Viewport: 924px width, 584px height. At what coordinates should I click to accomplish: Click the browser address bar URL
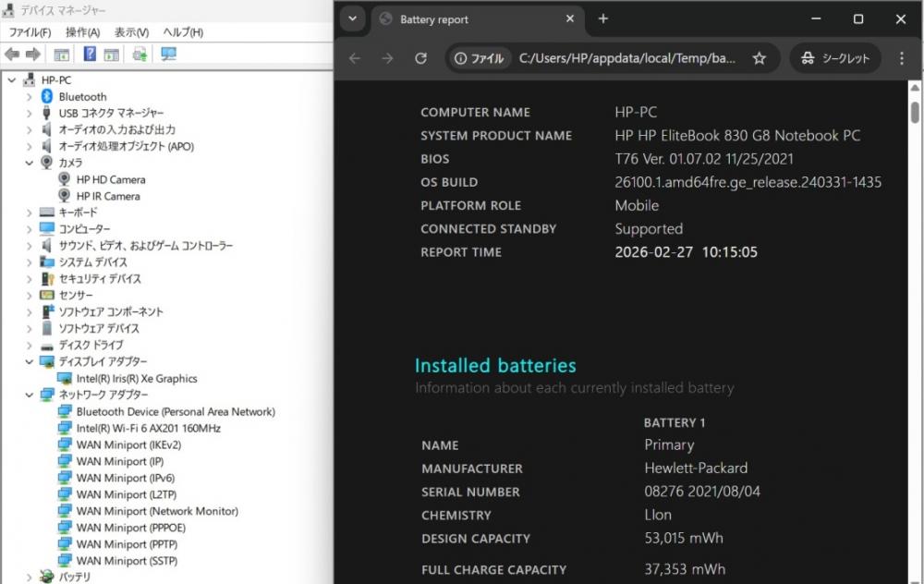pyautogui.click(x=627, y=58)
